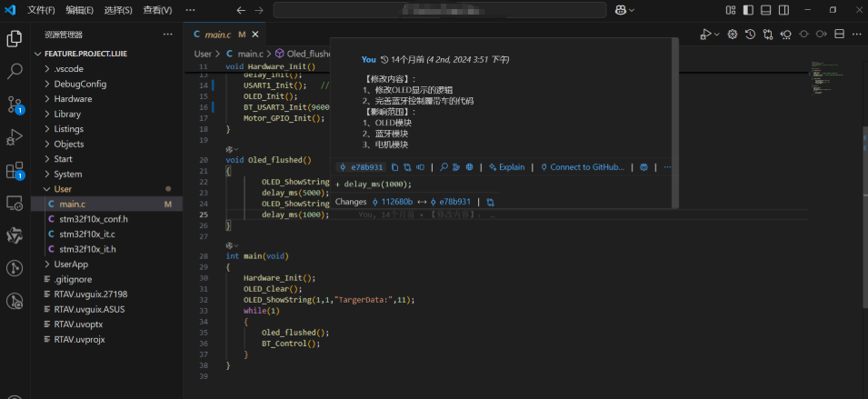
Task: Open file history clock icon in toolbar
Action: [x=750, y=35]
